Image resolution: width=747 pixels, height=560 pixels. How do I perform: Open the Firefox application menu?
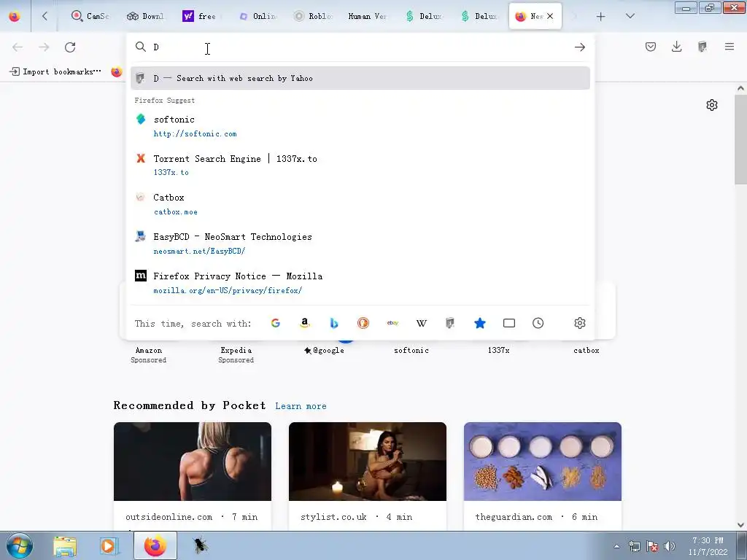[729, 47]
